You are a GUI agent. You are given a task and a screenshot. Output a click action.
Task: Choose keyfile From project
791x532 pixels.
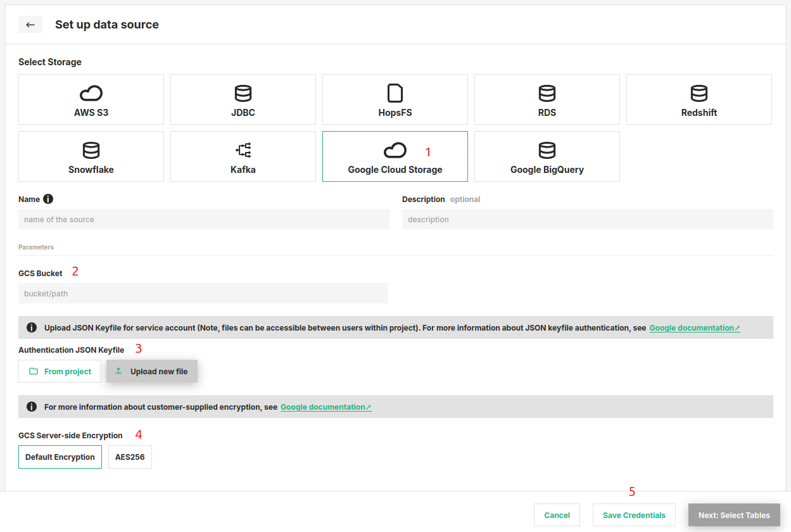pyautogui.click(x=60, y=372)
